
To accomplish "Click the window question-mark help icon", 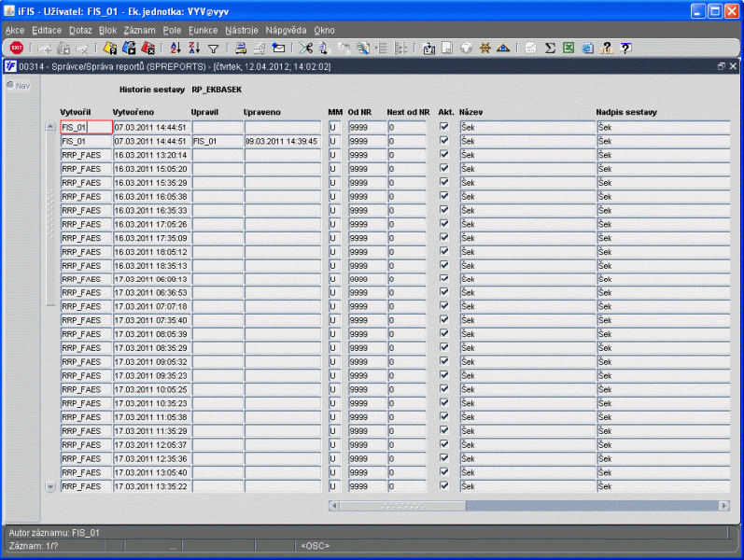I will pos(625,48).
